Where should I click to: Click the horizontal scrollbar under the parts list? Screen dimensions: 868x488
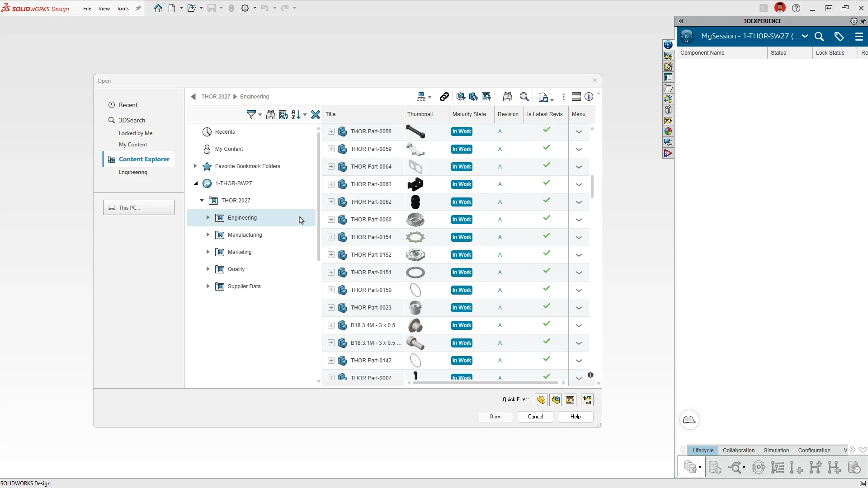pos(486,383)
